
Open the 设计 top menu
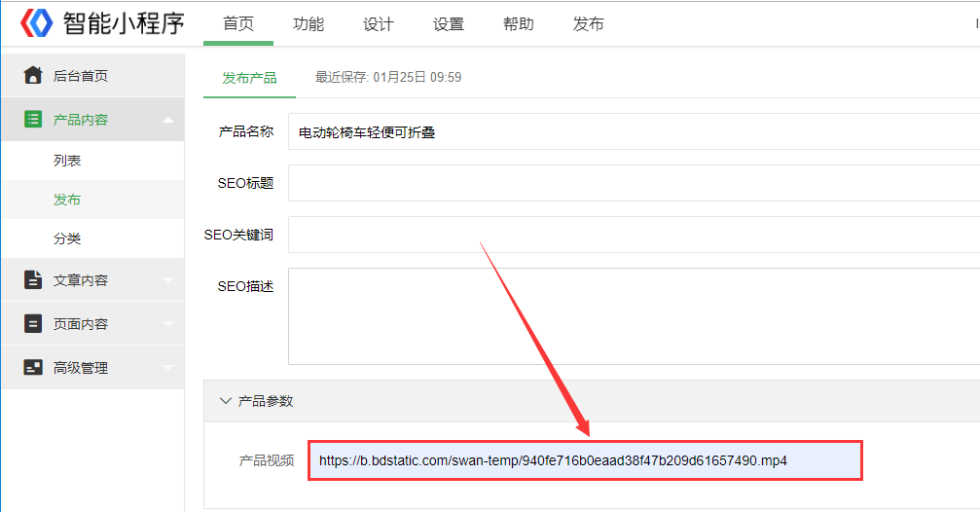coord(379,24)
